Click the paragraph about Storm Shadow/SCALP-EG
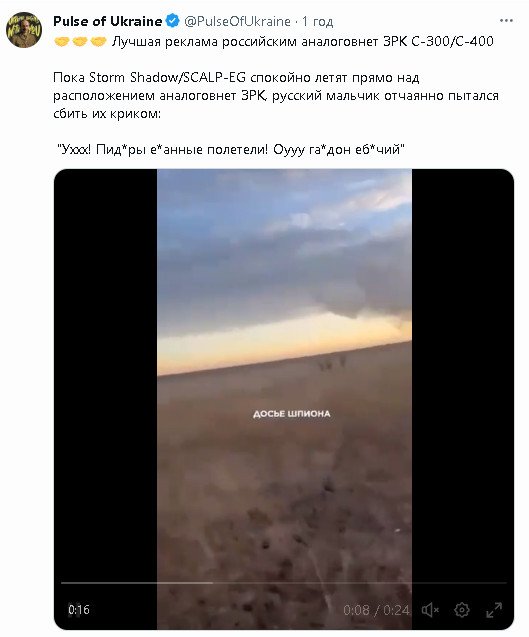Viewport: 529px width, 637px height. 276,95
